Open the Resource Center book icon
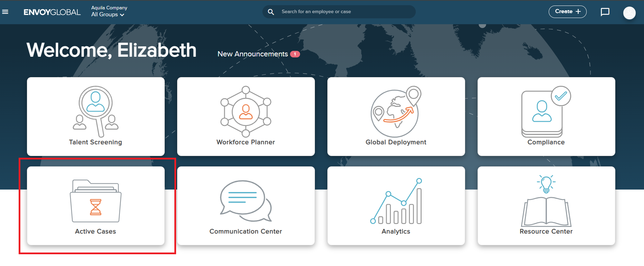Screen dimensions: 644x266 pyautogui.click(x=546, y=202)
